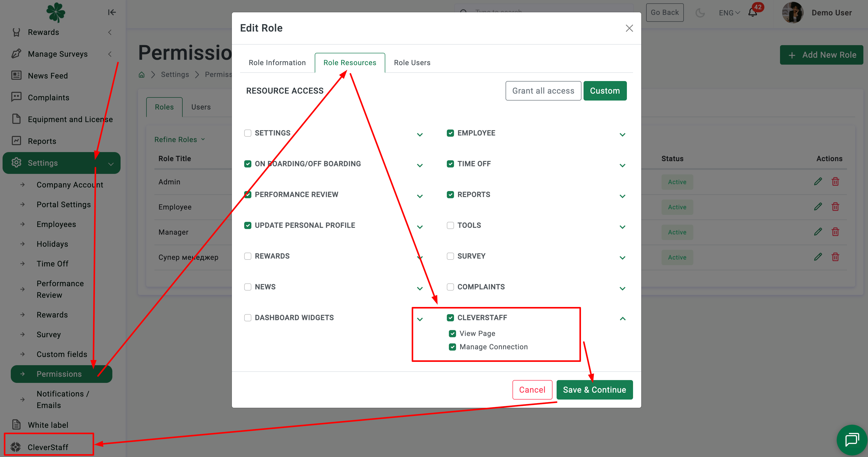Viewport: 868px width, 457px height.
Task: Open the ENG language dropdown
Action: point(729,13)
